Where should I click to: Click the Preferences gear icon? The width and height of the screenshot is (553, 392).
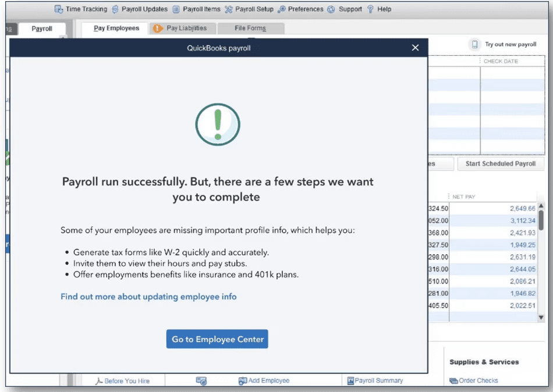[x=281, y=9]
